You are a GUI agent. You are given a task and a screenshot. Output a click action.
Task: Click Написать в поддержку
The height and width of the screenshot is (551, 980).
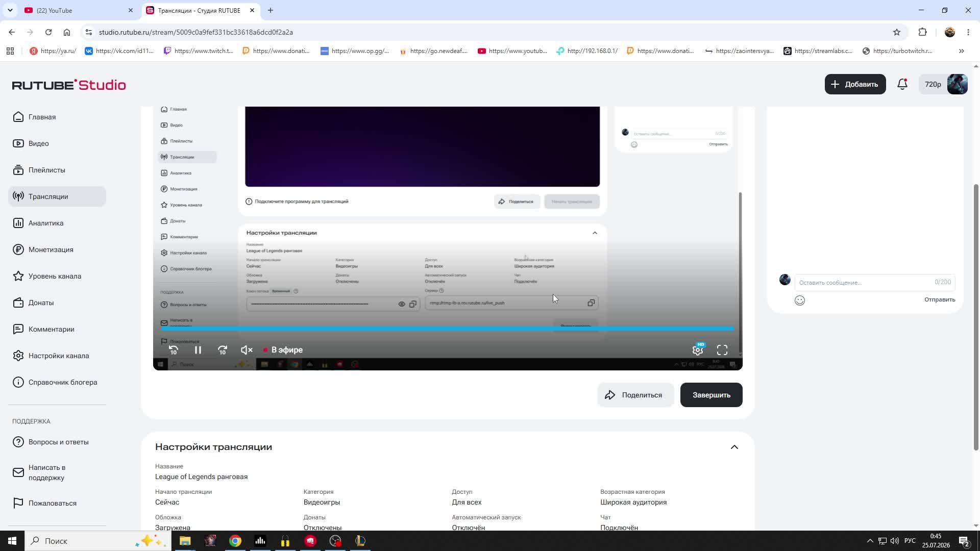click(57, 472)
